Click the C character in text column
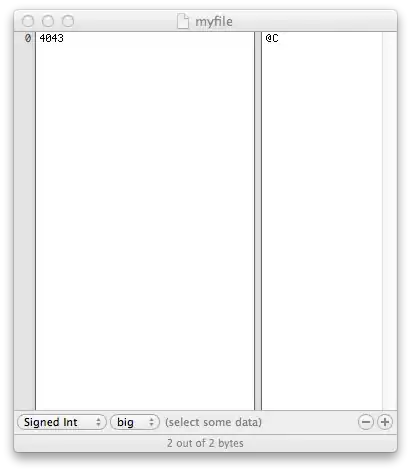 click(x=275, y=38)
